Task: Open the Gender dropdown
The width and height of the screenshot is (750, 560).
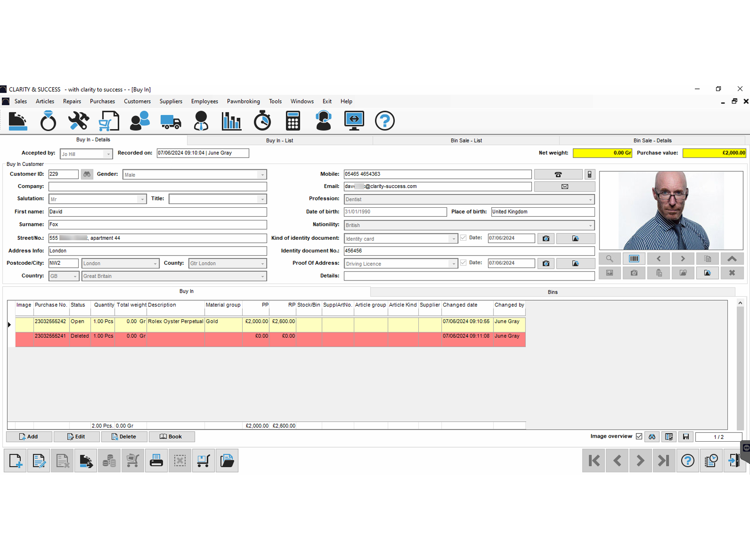Action: point(262,174)
